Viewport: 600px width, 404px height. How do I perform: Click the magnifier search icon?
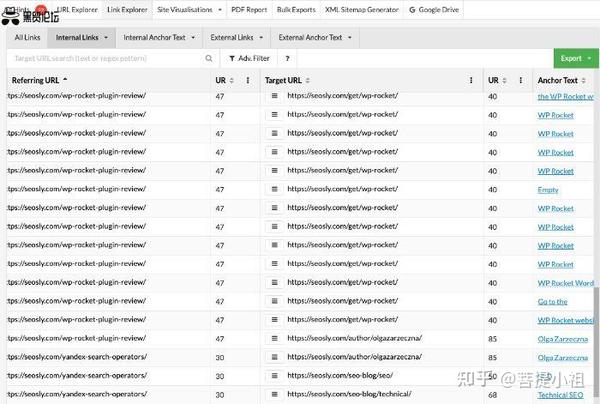click(x=209, y=59)
